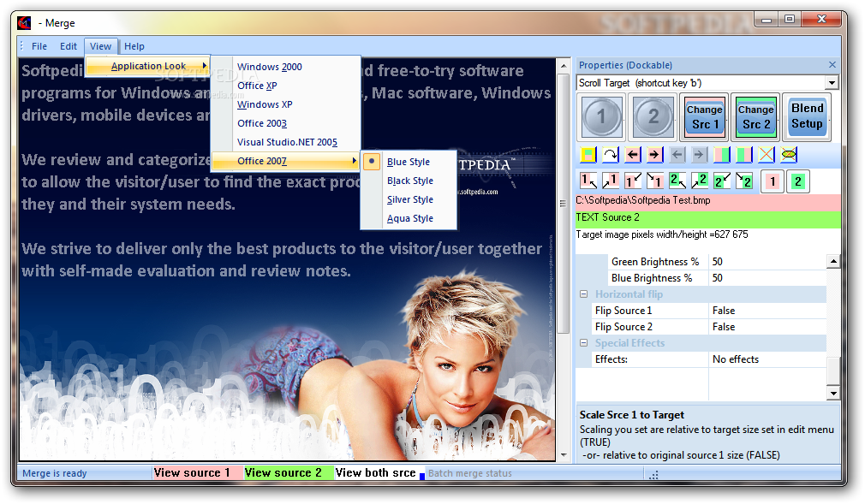This screenshot has height=504, width=865.
Task: Click the pink left arrow icon
Action: 632,155
